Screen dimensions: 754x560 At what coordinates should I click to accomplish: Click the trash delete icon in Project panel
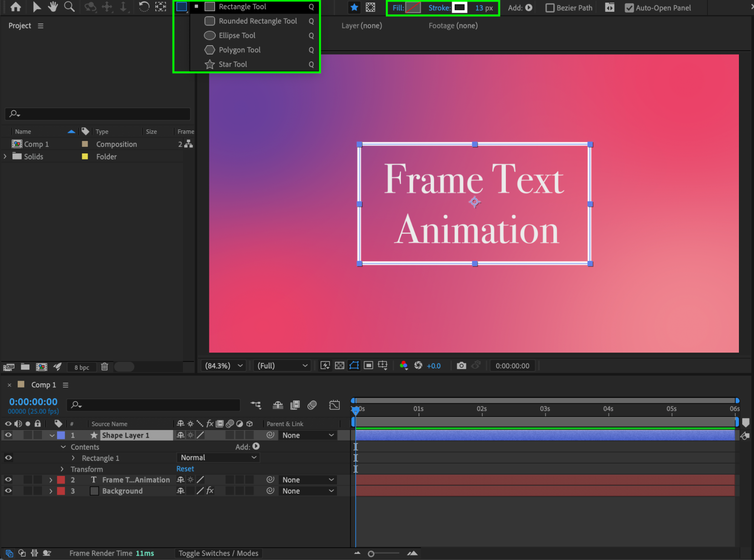(104, 367)
